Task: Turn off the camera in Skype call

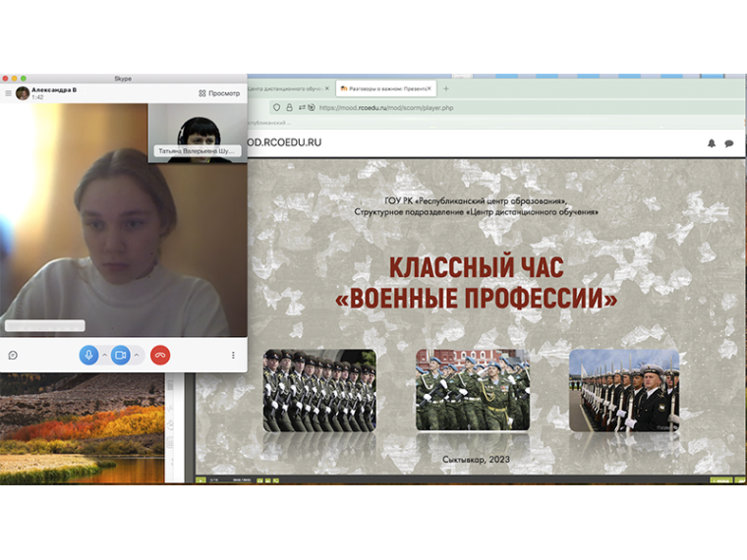Action: [121, 356]
